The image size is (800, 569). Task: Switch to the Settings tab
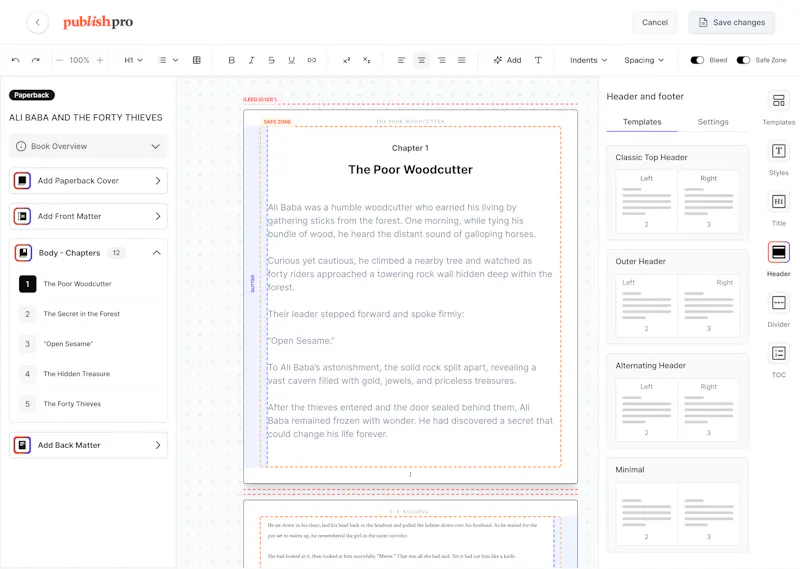point(713,122)
